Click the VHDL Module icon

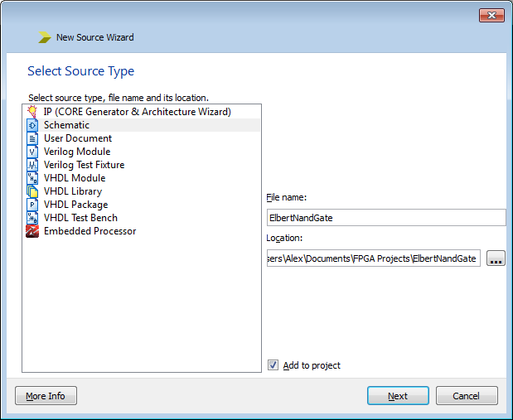(x=33, y=178)
